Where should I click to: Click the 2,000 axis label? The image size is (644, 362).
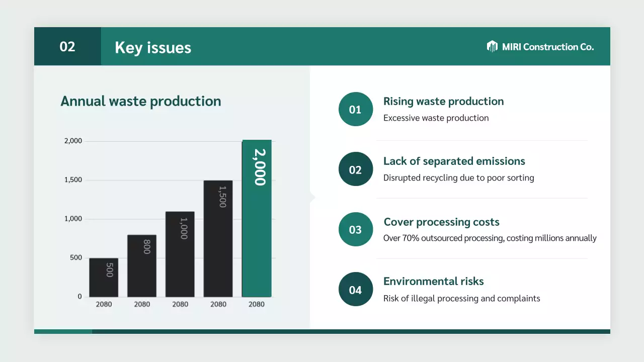tap(72, 141)
